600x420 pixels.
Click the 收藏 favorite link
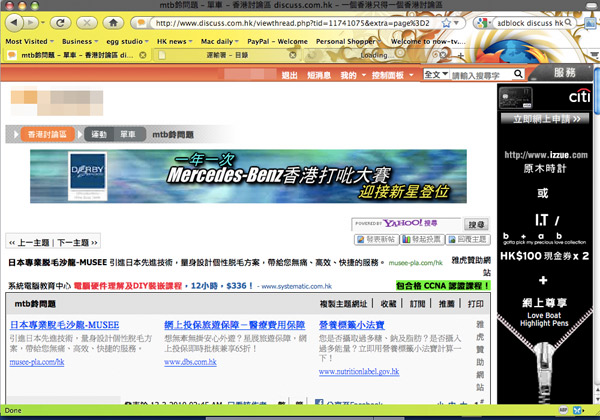point(388,304)
